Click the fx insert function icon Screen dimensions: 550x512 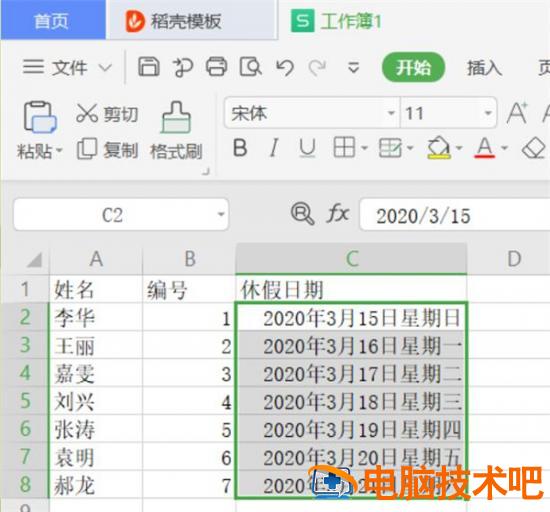tap(337, 213)
